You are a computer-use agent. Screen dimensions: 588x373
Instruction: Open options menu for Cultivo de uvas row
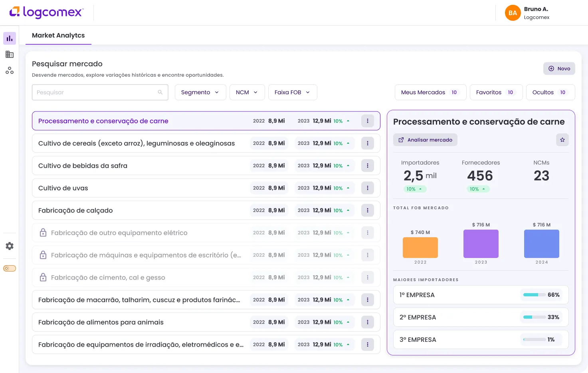coord(368,188)
